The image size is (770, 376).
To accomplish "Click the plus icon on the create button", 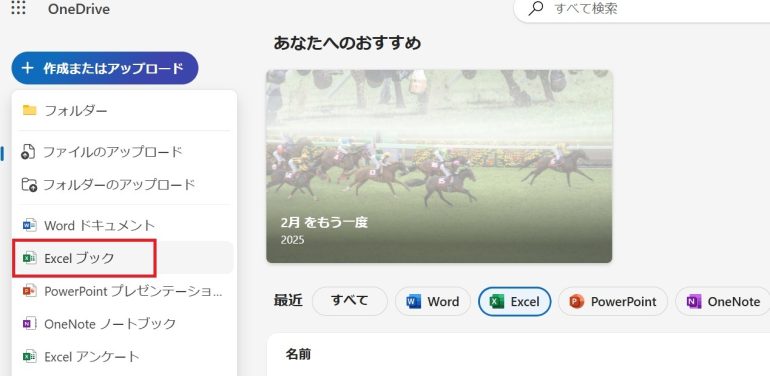I will (x=28, y=68).
